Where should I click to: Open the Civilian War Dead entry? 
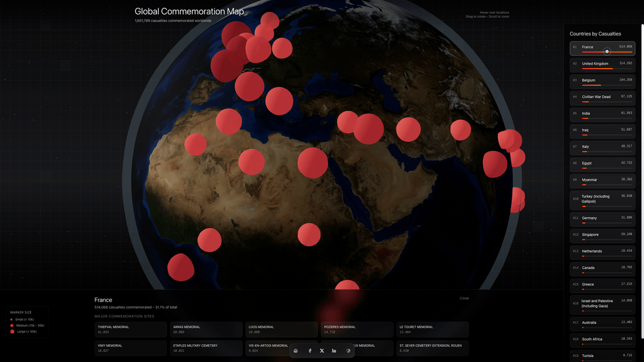pos(602,98)
